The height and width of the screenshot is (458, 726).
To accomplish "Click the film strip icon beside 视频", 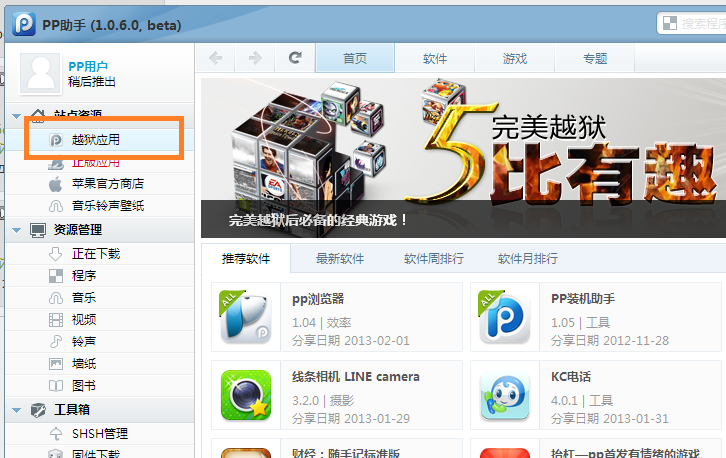I will click(56, 320).
